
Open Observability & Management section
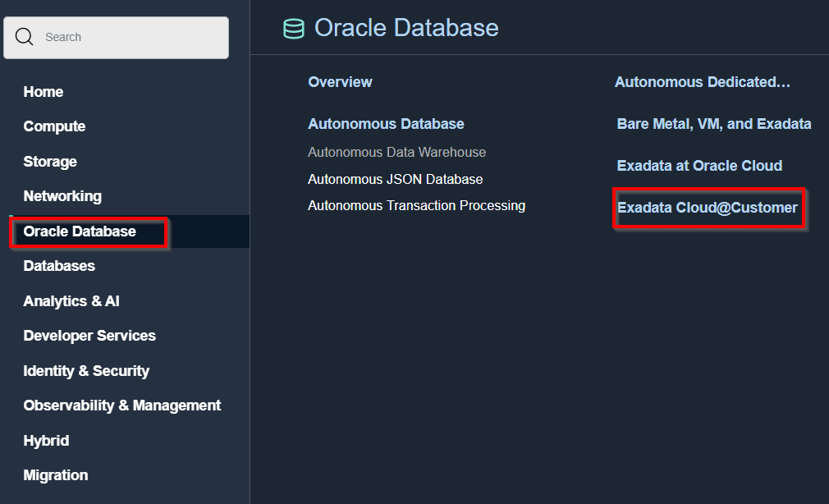click(122, 405)
